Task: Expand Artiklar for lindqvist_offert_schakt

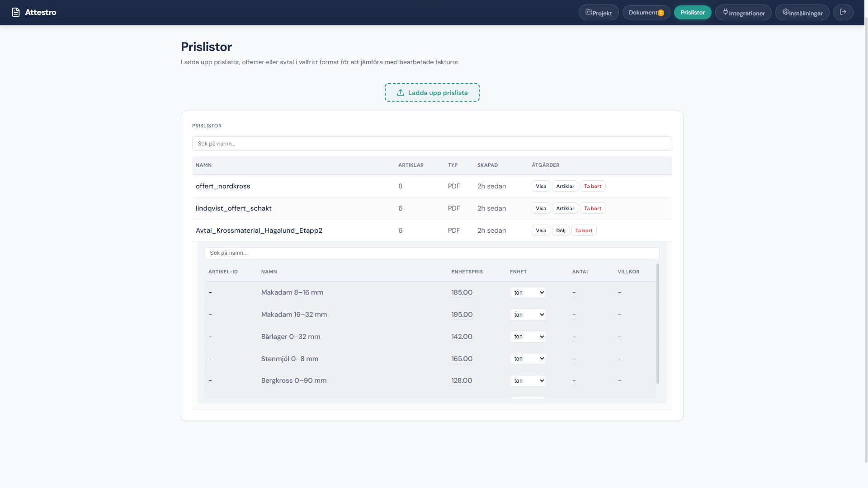Action: pyautogui.click(x=565, y=208)
